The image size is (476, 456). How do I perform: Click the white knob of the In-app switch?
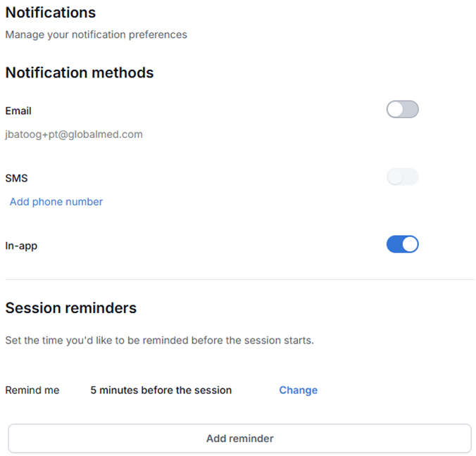click(x=410, y=244)
